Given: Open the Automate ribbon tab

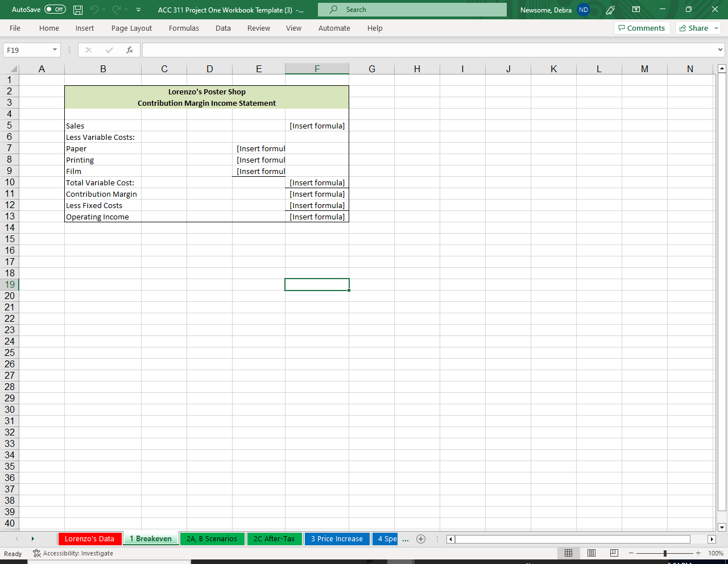Looking at the screenshot, I should 334,28.
